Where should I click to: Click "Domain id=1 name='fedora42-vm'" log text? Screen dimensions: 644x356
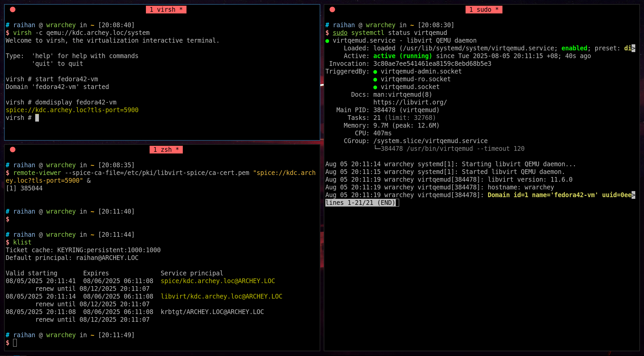point(543,195)
